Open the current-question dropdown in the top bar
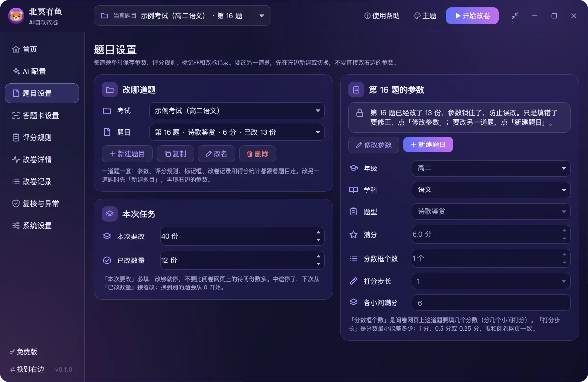588x382 pixels. coord(182,16)
